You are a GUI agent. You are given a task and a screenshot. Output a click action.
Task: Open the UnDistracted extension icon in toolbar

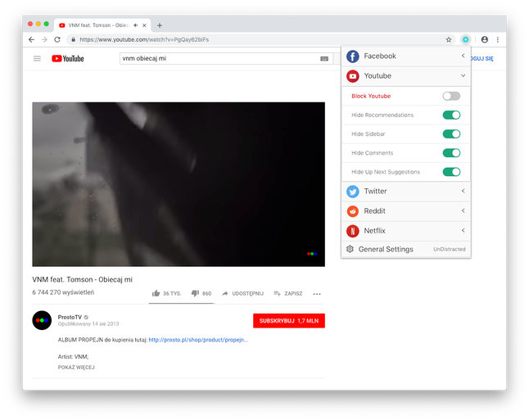tap(465, 39)
